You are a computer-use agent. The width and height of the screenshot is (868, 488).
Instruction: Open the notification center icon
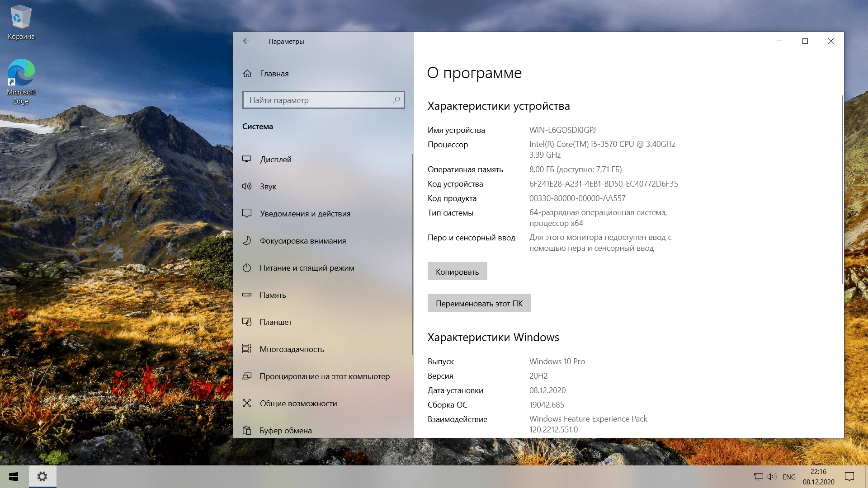click(849, 477)
